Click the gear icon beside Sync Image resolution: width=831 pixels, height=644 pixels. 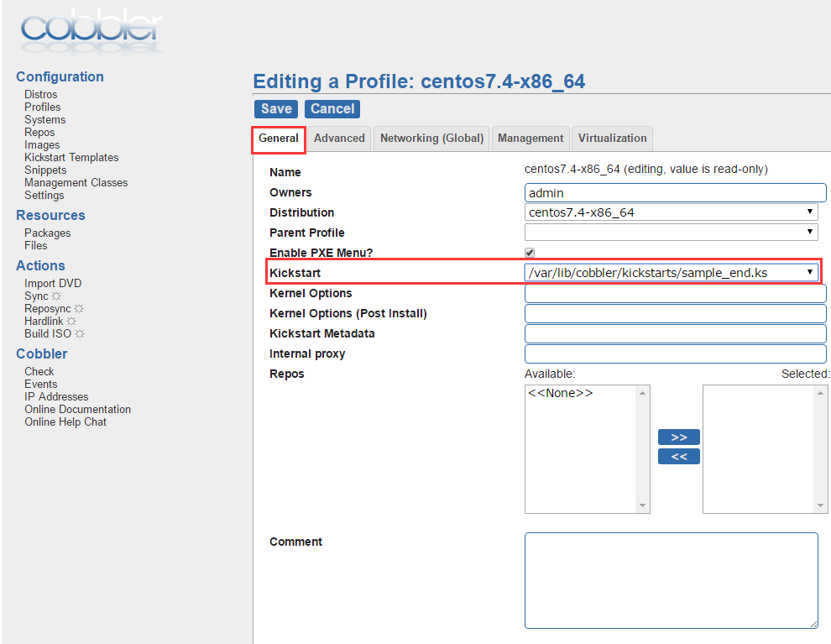coord(56,296)
